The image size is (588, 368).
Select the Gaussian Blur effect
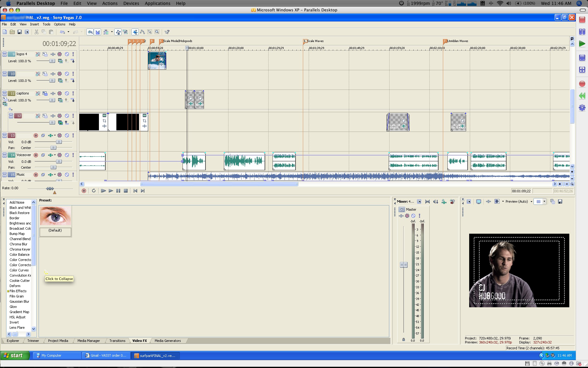(x=19, y=301)
